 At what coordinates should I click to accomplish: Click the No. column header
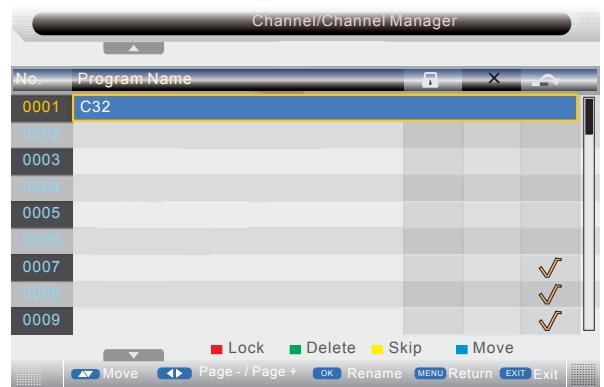tap(42, 79)
